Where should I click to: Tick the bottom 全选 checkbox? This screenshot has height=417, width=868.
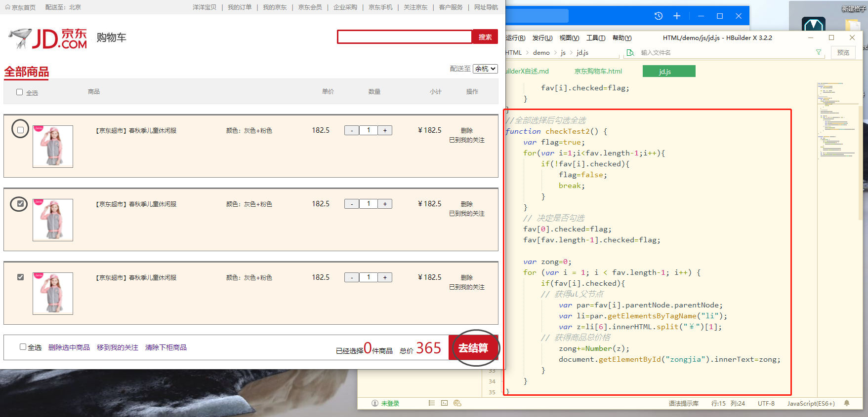tap(23, 346)
